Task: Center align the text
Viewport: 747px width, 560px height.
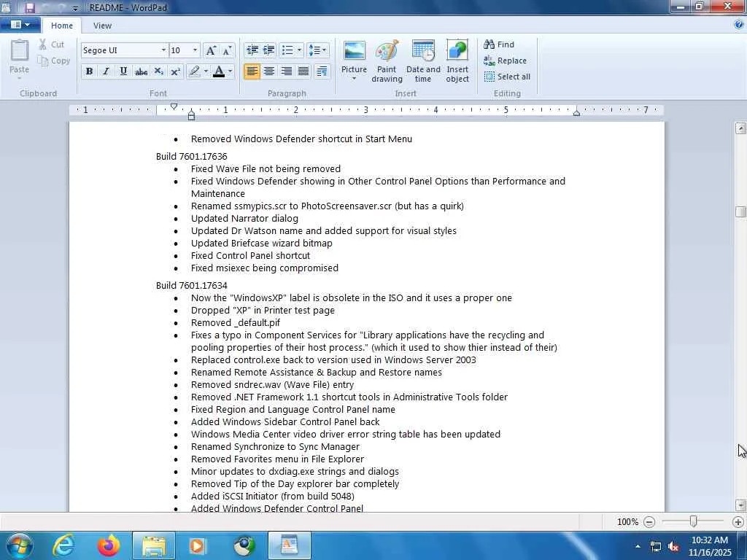Action: point(269,71)
